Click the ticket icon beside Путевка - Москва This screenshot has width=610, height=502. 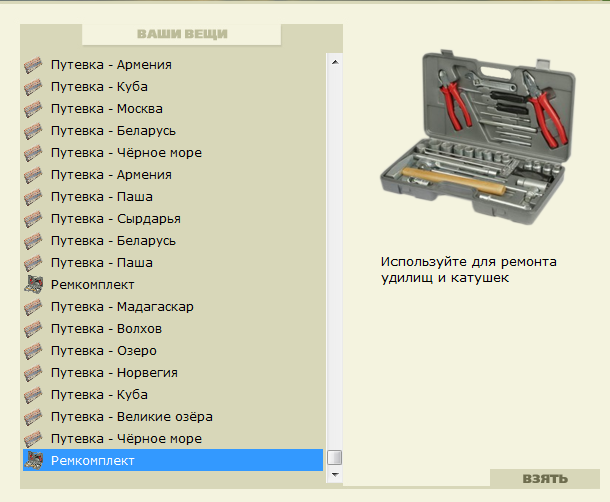(33, 109)
